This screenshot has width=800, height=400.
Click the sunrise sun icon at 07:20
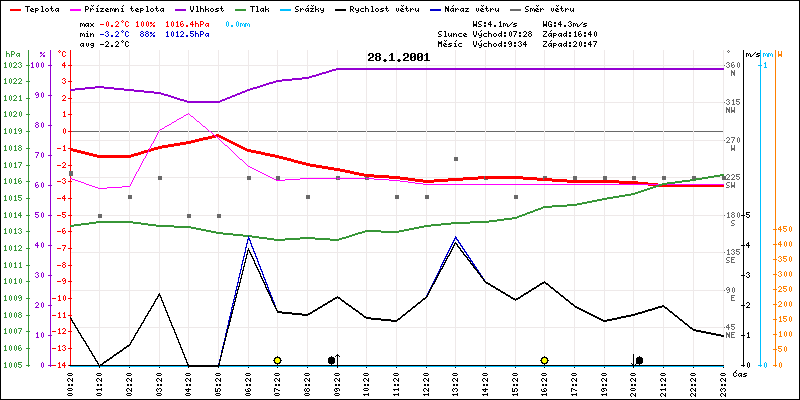click(x=277, y=360)
